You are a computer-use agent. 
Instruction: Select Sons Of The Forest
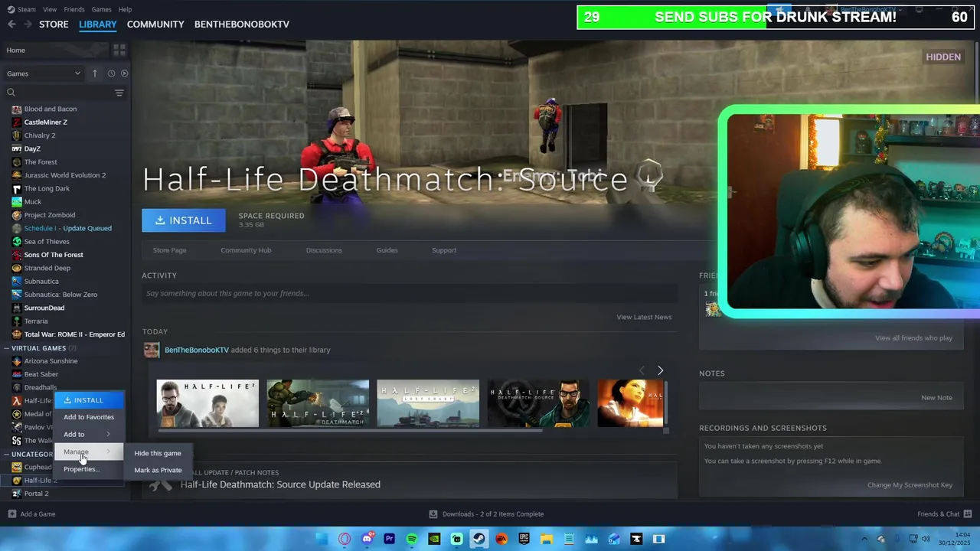click(54, 255)
